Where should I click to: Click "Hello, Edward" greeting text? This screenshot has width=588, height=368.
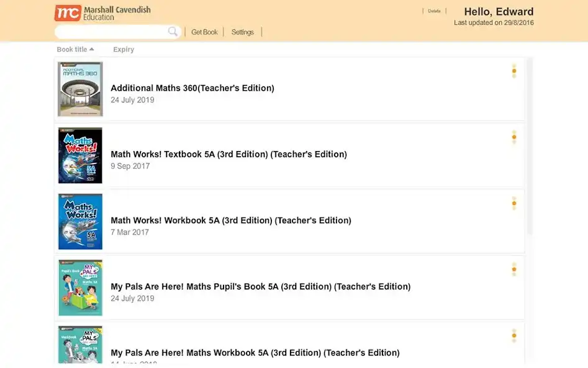499,12
